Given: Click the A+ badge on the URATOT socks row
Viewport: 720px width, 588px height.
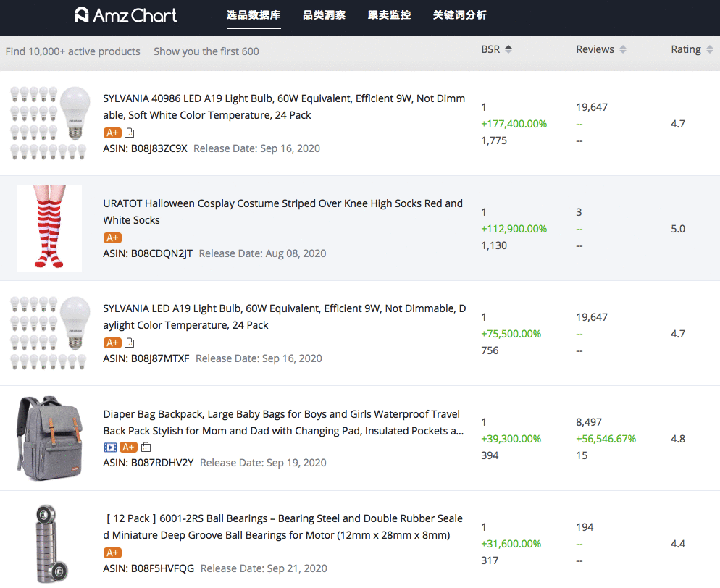Looking at the screenshot, I should point(112,238).
